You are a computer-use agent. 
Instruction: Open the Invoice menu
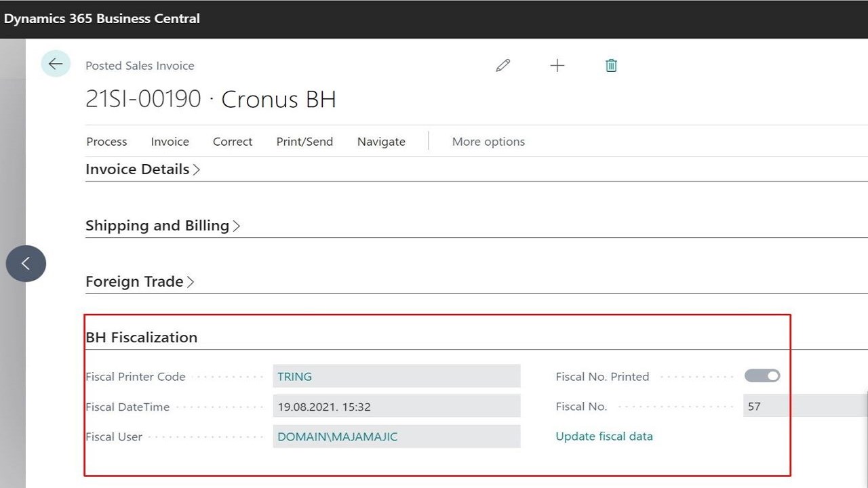pyautogui.click(x=170, y=142)
